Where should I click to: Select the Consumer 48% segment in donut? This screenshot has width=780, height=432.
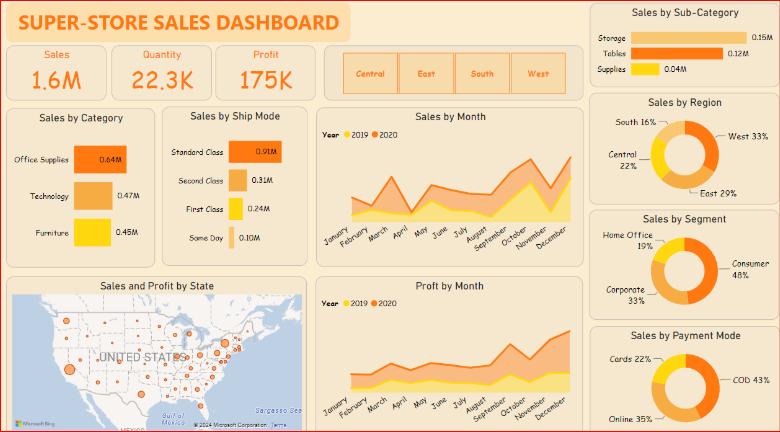click(x=706, y=270)
